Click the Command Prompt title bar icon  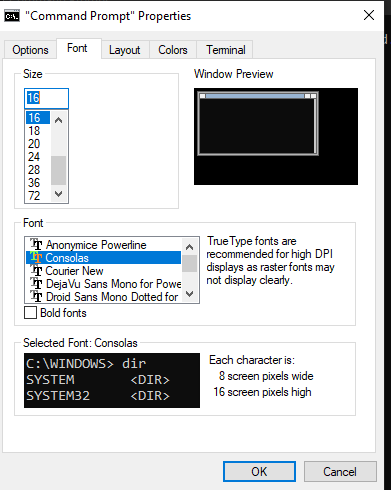12,16
